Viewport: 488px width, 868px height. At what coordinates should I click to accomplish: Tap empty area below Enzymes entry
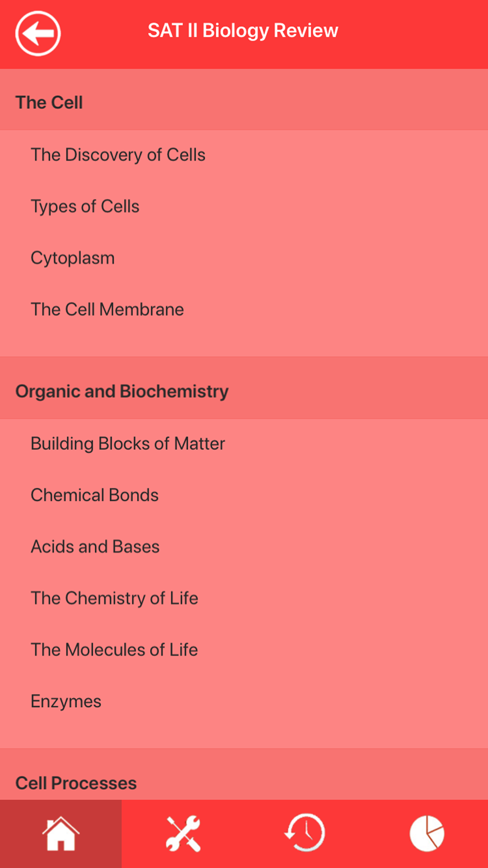(x=244, y=737)
